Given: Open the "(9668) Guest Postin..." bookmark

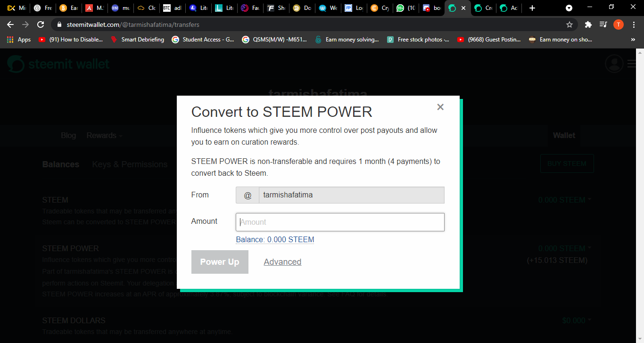Looking at the screenshot, I should coord(489,40).
